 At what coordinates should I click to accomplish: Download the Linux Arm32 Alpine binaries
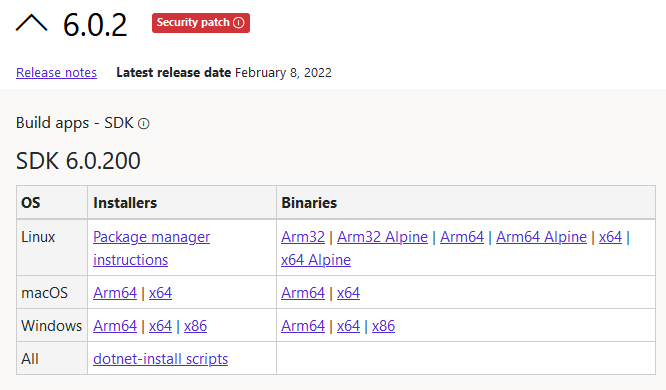click(x=382, y=237)
